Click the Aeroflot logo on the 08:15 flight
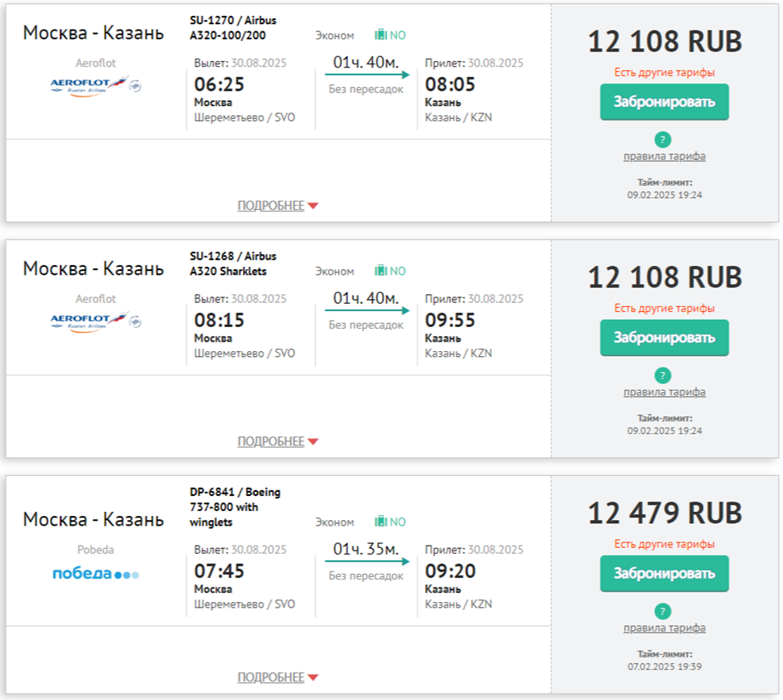783x700 pixels. tap(95, 321)
